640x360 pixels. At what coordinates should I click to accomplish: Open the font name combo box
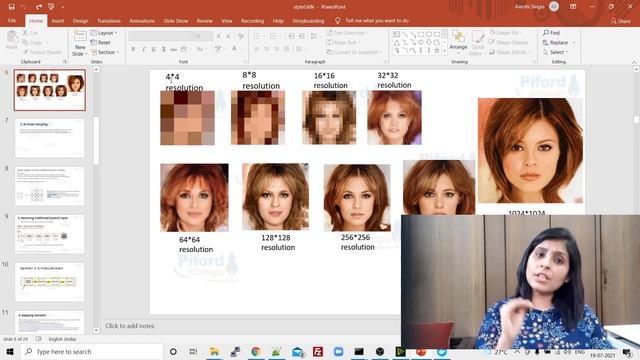[x=161, y=36]
